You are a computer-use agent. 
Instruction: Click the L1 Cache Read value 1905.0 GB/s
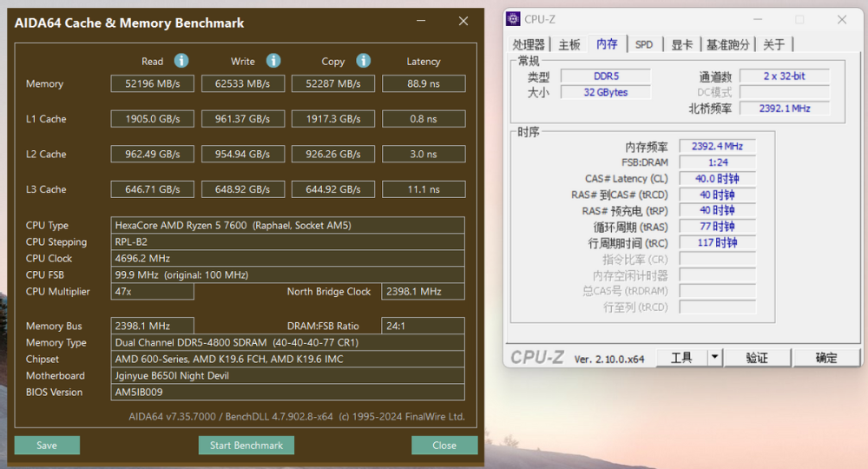tap(152, 118)
